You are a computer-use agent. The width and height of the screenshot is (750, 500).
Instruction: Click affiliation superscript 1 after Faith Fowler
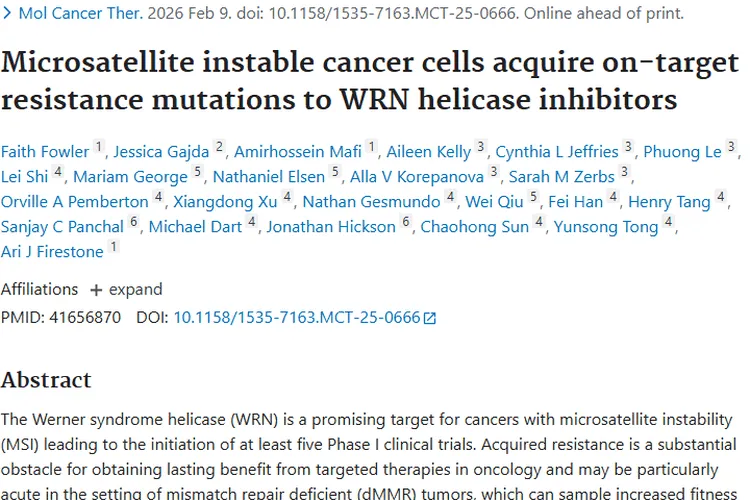click(x=99, y=148)
